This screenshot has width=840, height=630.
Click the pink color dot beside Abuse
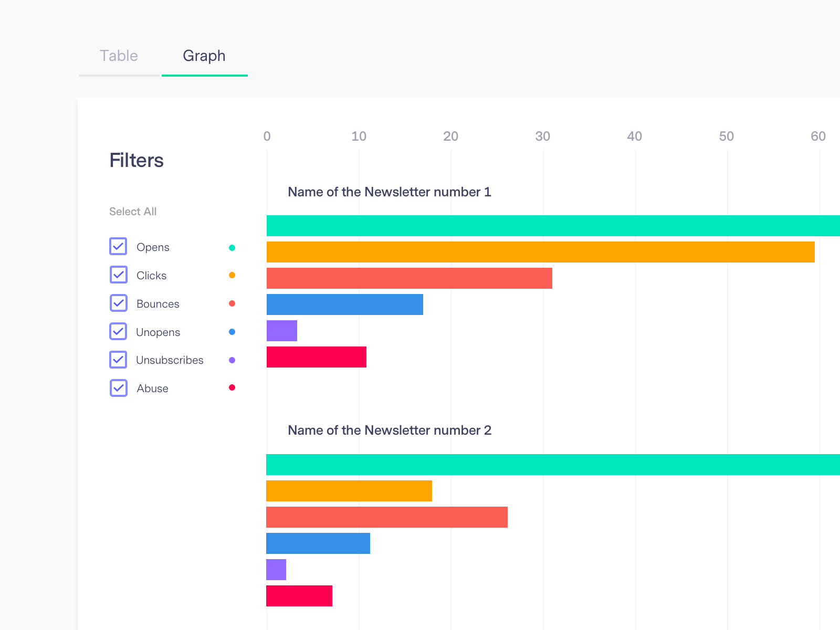[x=232, y=388]
